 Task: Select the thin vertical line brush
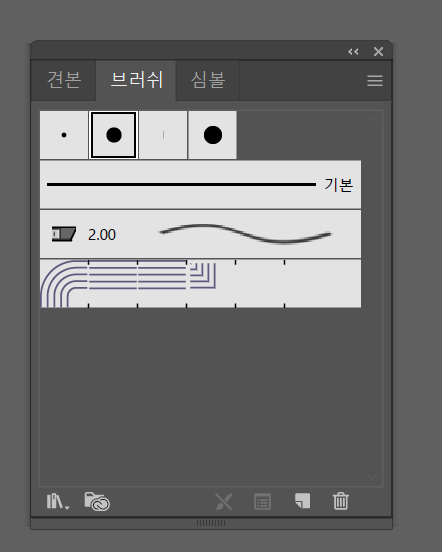(163, 135)
